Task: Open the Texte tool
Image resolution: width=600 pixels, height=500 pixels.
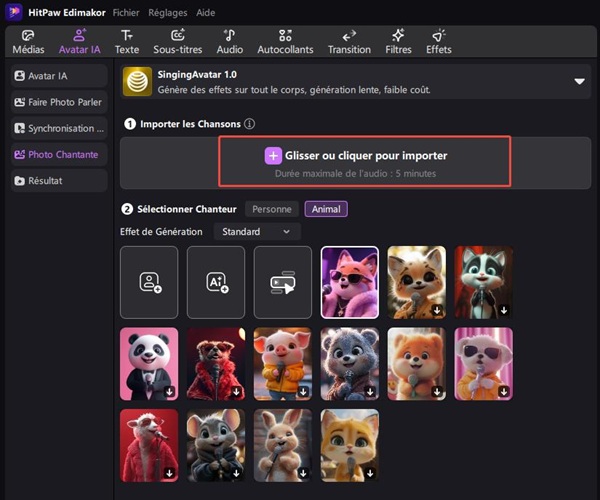Action: pyautogui.click(x=127, y=42)
